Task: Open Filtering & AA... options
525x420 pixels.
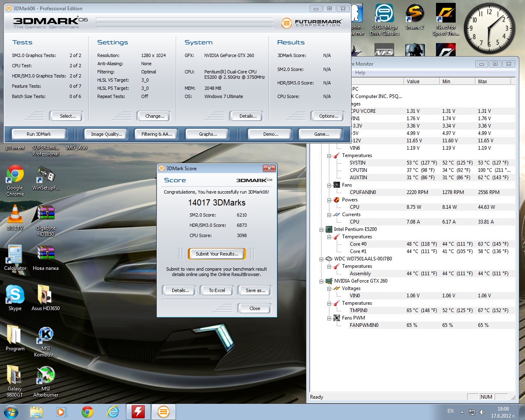Action: (157, 134)
